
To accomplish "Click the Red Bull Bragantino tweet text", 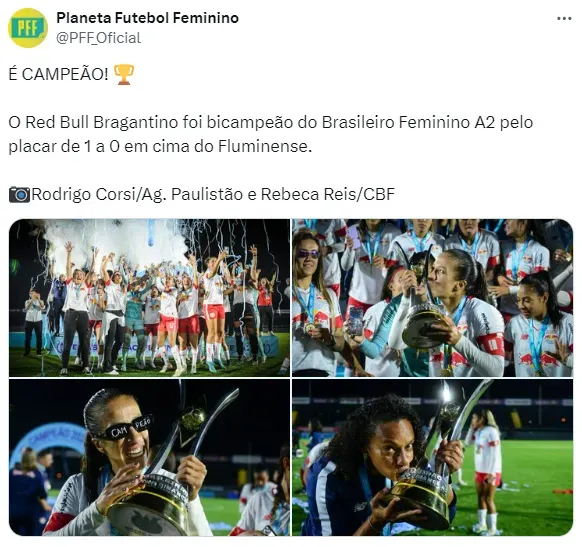I will [271, 134].
